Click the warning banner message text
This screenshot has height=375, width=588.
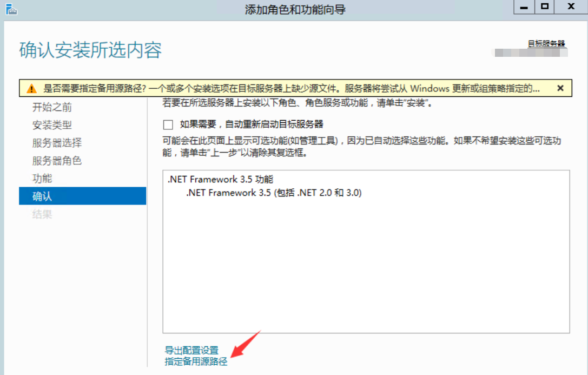point(292,89)
